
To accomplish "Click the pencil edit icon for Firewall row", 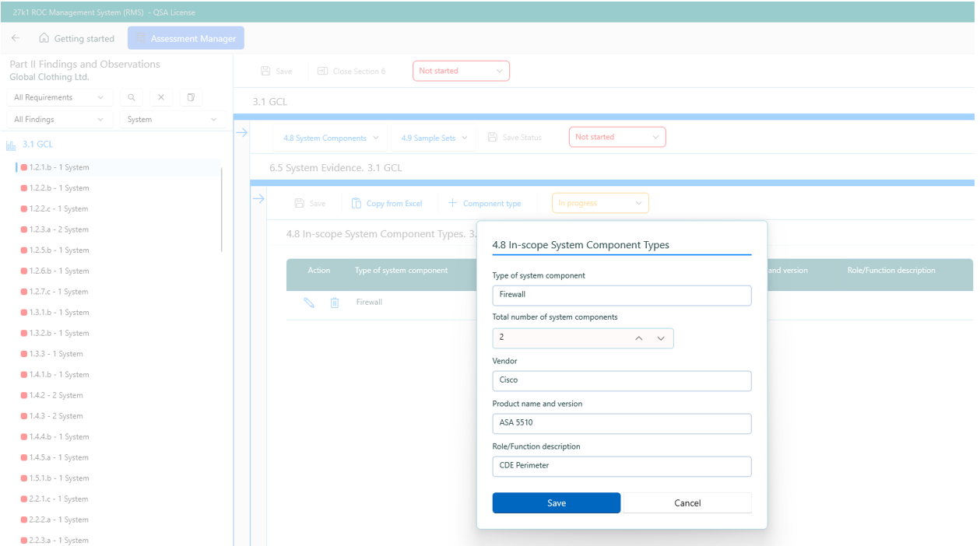I will click(309, 303).
